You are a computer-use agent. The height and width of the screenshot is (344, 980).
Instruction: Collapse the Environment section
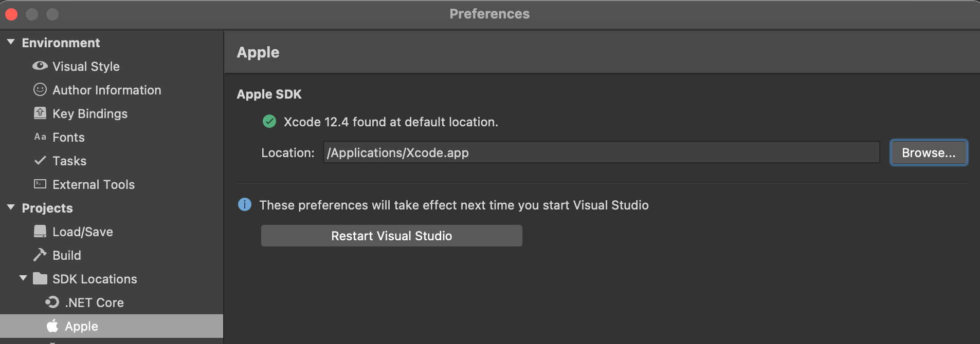click(11, 42)
